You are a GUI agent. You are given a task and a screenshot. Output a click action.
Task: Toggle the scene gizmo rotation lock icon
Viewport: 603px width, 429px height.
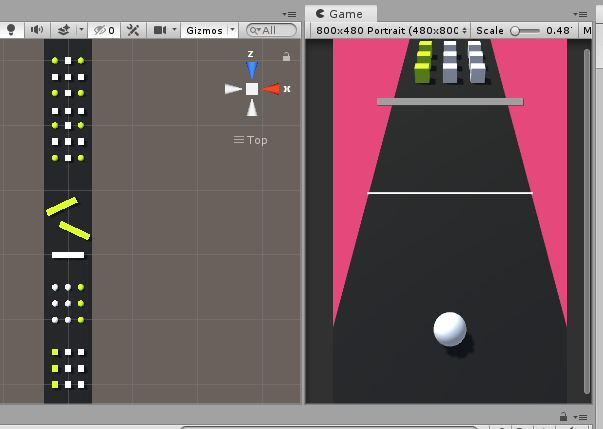point(286,57)
